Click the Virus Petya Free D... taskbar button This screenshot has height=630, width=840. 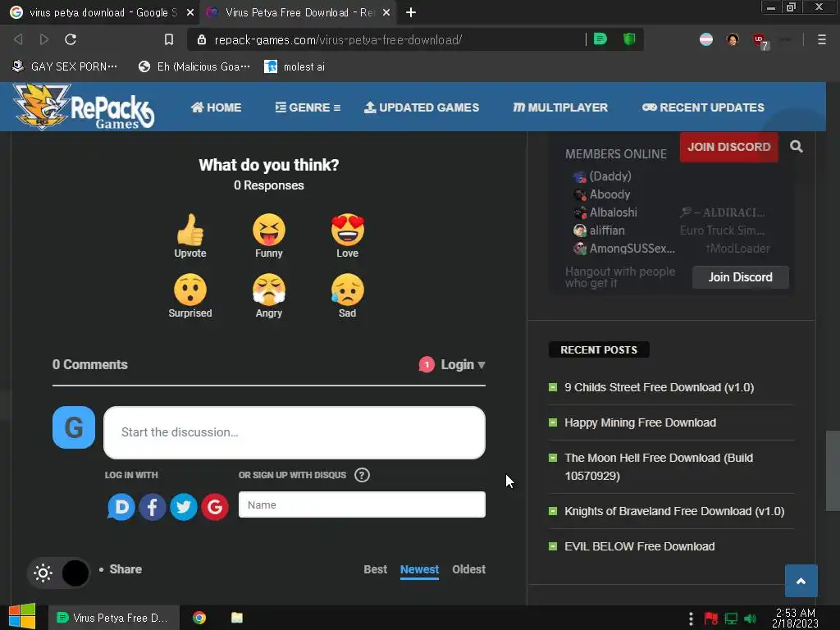pyautogui.click(x=113, y=618)
